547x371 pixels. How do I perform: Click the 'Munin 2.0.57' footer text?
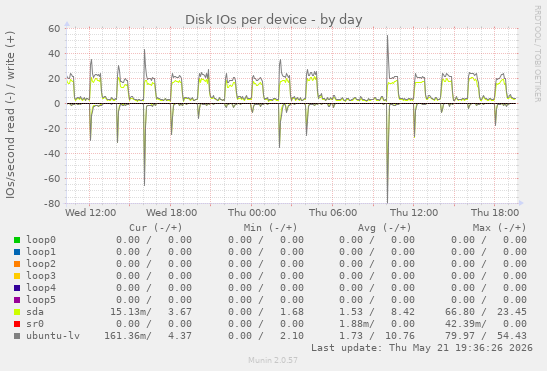(x=273, y=360)
